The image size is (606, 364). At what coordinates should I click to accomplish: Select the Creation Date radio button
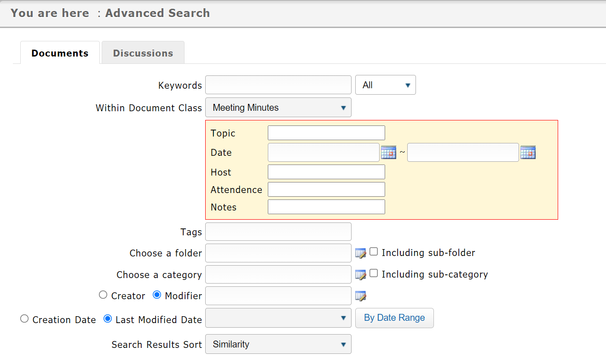click(x=24, y=318)
